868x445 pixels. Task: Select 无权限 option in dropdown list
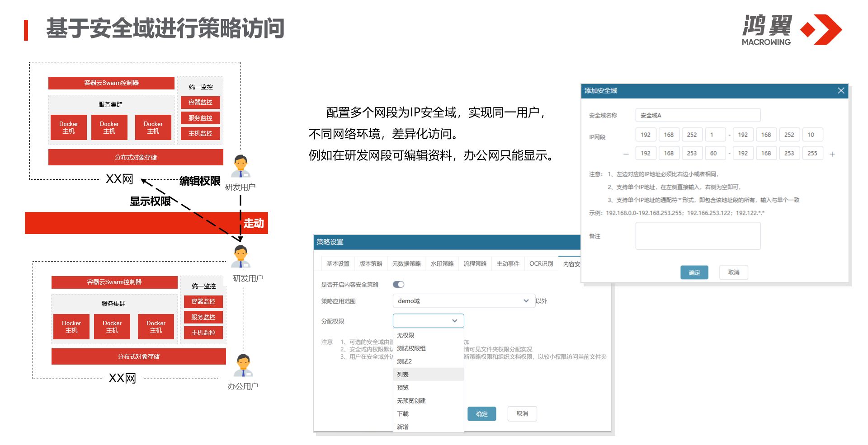coord(406,335)
